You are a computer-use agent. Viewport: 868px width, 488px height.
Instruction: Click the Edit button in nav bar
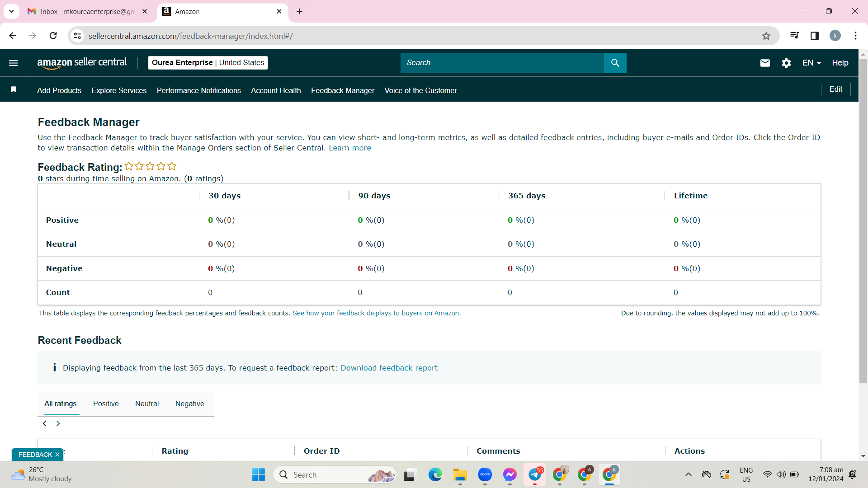pos(835,89)
